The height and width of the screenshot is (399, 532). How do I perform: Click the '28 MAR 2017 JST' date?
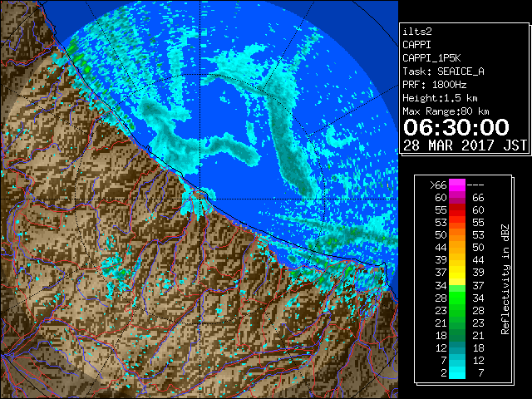pyautogui.click(x=465, y=145)
